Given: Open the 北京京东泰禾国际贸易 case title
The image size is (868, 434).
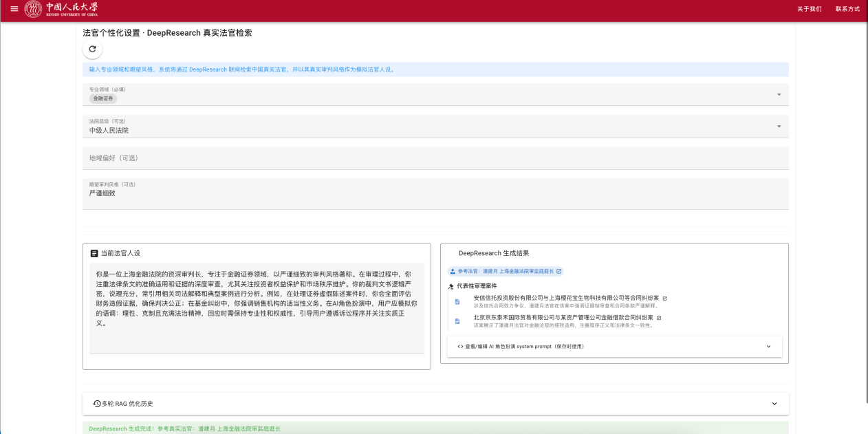Looking at the screenshot, I should pos(563,318).
